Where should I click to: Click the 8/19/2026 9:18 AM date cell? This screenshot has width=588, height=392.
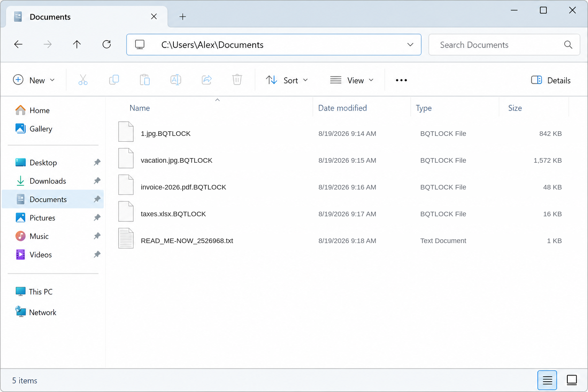[347, 241]
